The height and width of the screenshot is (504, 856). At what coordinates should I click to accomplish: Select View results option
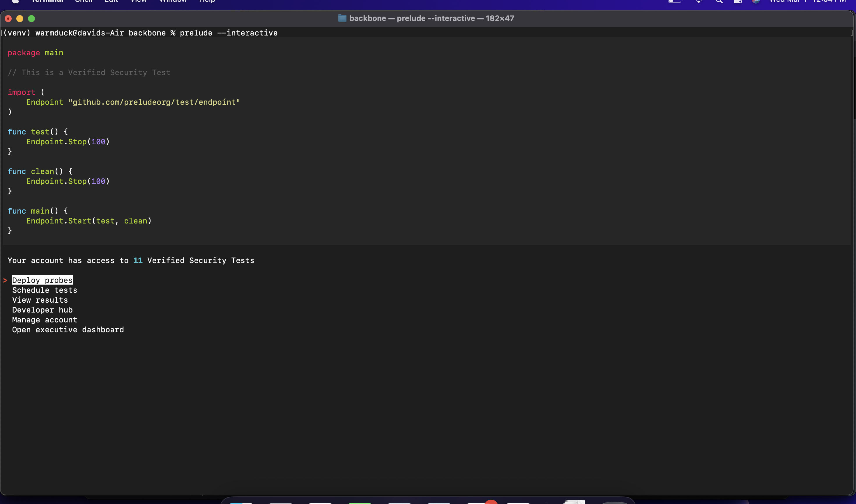click(x=40, y=300)
